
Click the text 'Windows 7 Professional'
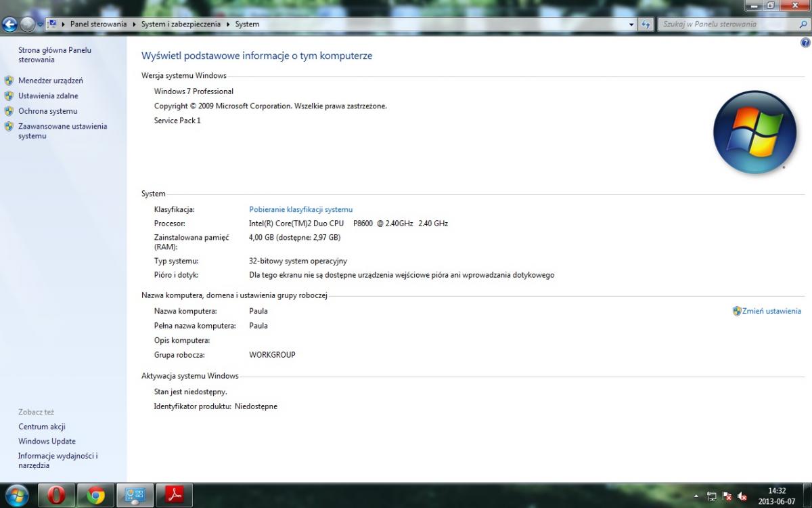point(194,91)
